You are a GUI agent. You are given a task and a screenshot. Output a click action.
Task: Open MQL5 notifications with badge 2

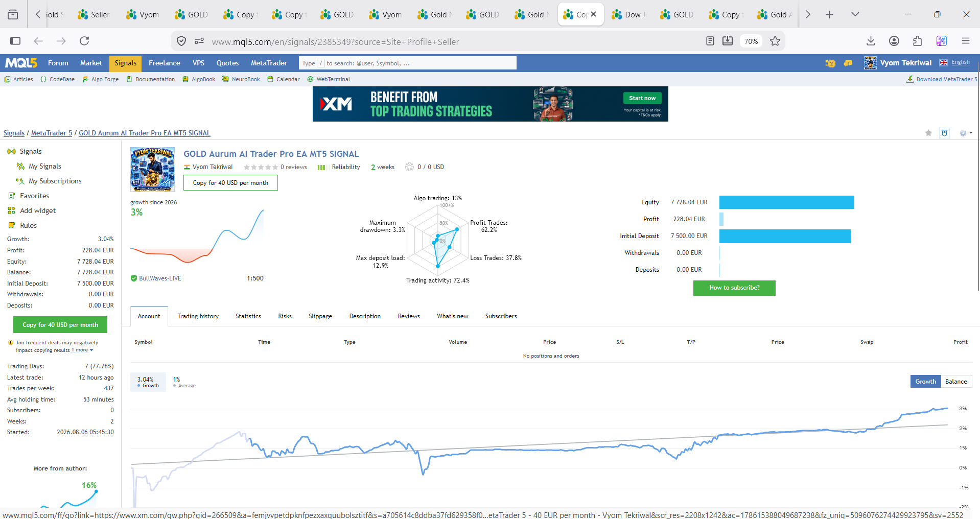pyautogui.click(x=830, y=63)
